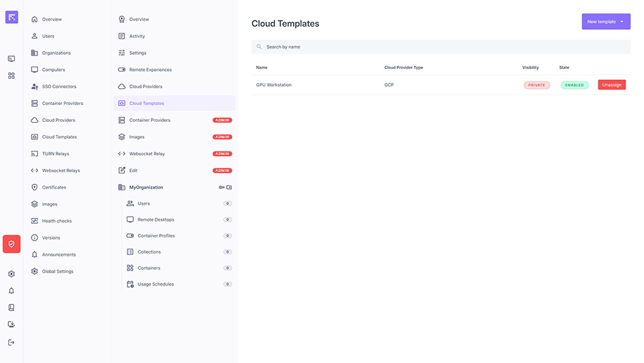Click the ENABLED state badge
Viewport: 644px width, 363px height.
click(574, 85)
